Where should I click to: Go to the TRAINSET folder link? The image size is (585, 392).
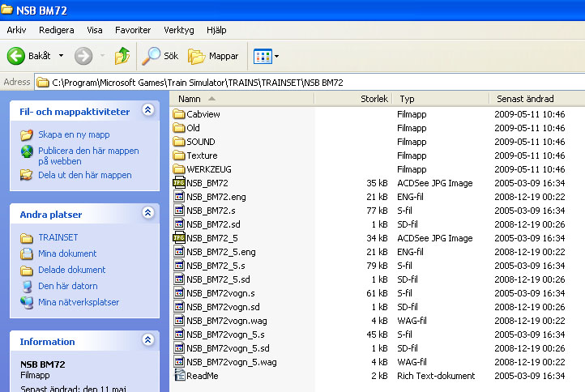(58, 237)
